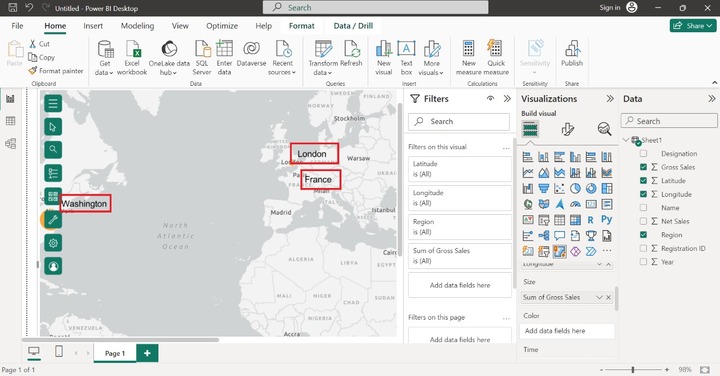Viewport: 720px width, 376px height.
Task: Click Sign in
Action: click(x=610, y=8)
